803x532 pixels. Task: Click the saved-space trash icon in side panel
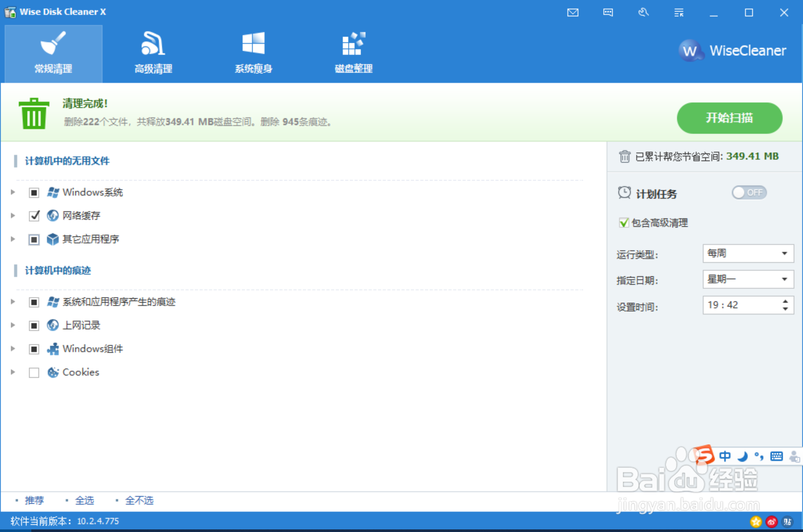pyautogui.click(x=625, y=156)
